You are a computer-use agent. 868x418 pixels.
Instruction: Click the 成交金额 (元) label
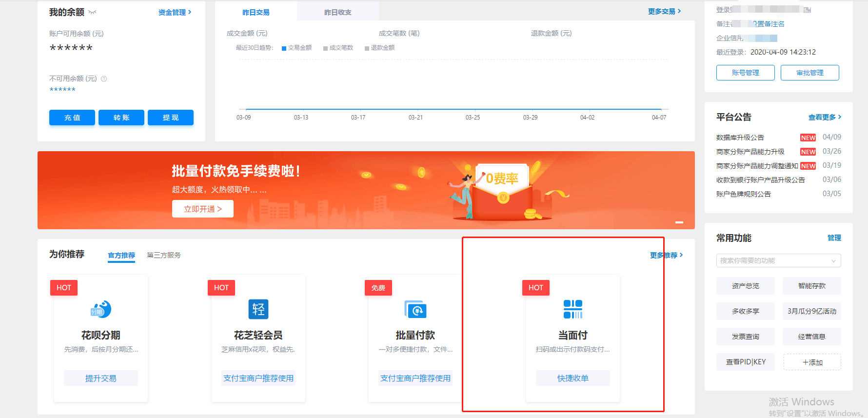247,34
